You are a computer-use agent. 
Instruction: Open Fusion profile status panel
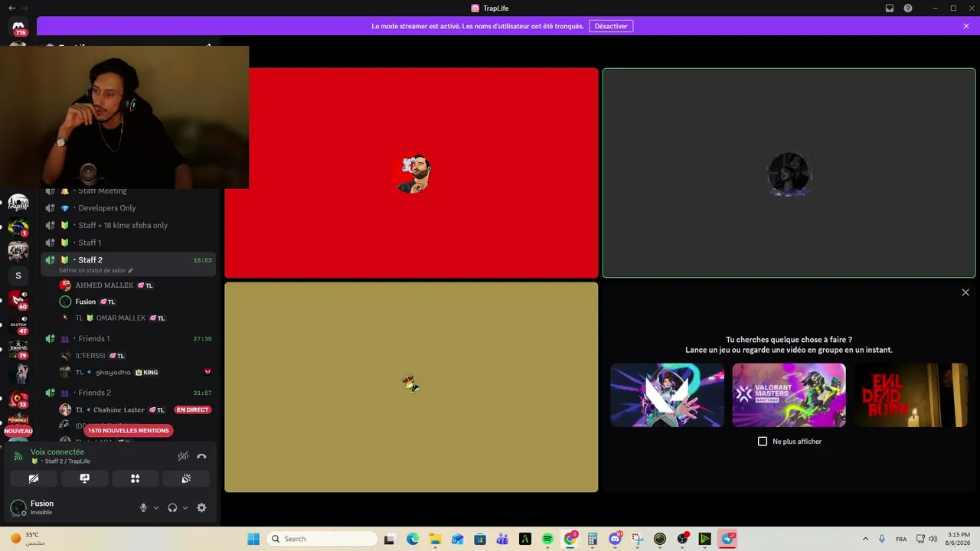[x=69, y=507]
